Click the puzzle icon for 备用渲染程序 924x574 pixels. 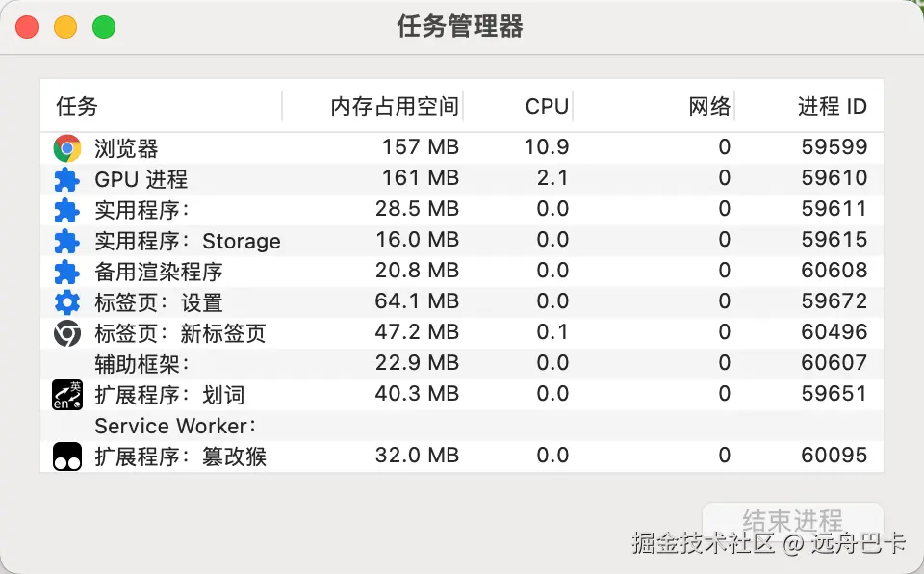pos(66,272)
